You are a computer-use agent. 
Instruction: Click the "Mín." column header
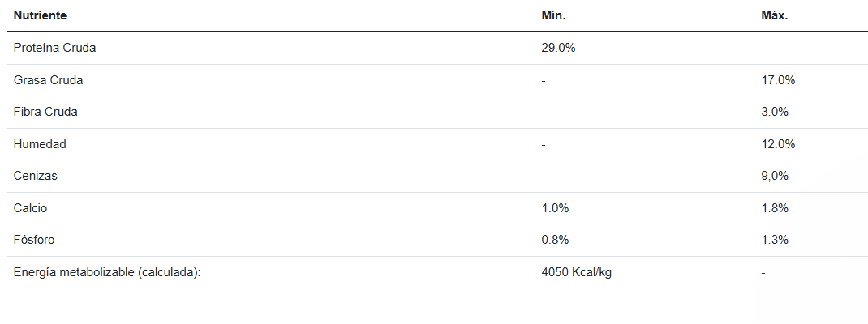pos(553,15)
